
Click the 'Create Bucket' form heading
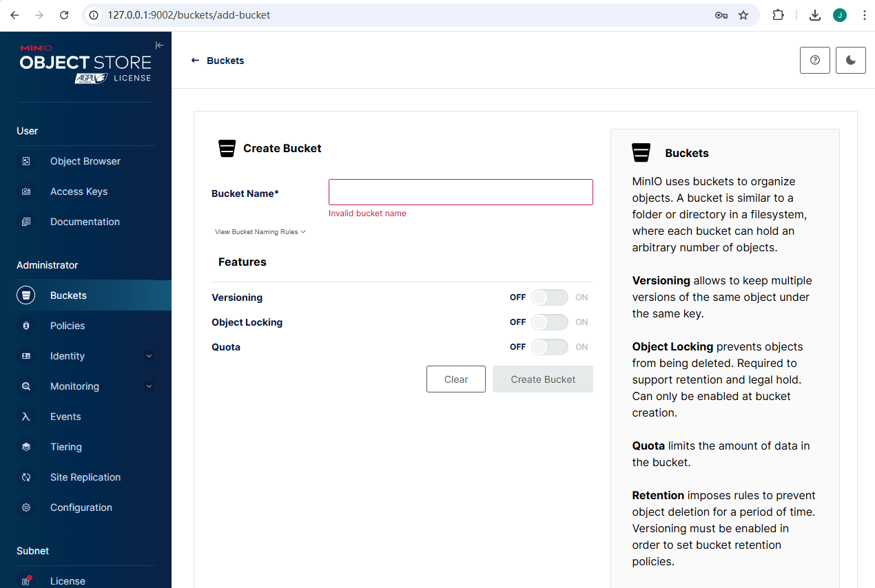click(x=282, y=148)
